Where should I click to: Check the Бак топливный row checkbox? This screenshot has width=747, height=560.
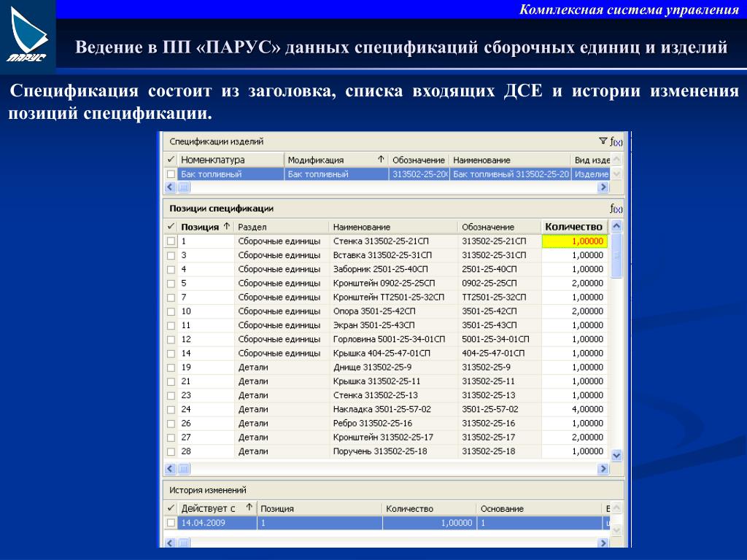[171, 174]
